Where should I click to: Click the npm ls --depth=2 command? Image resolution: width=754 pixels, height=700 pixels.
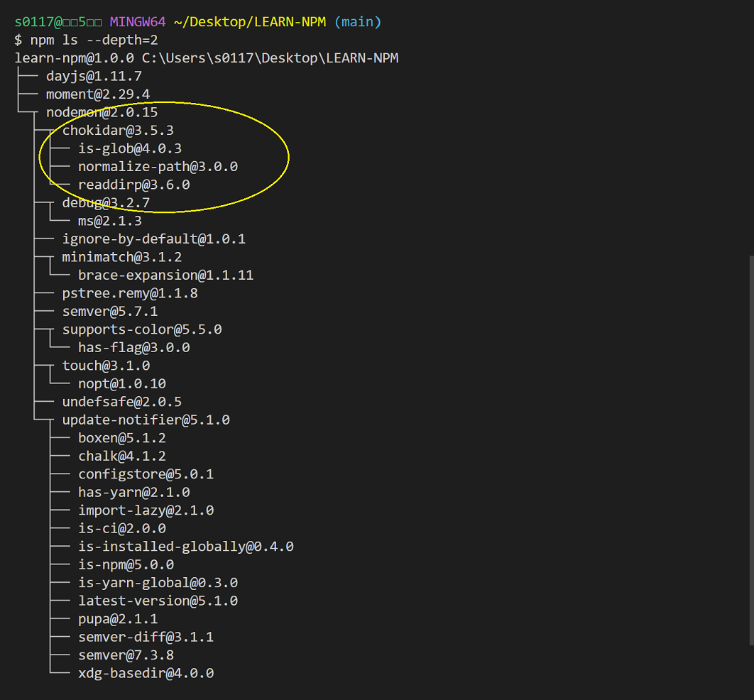click(x=94, y=40)
